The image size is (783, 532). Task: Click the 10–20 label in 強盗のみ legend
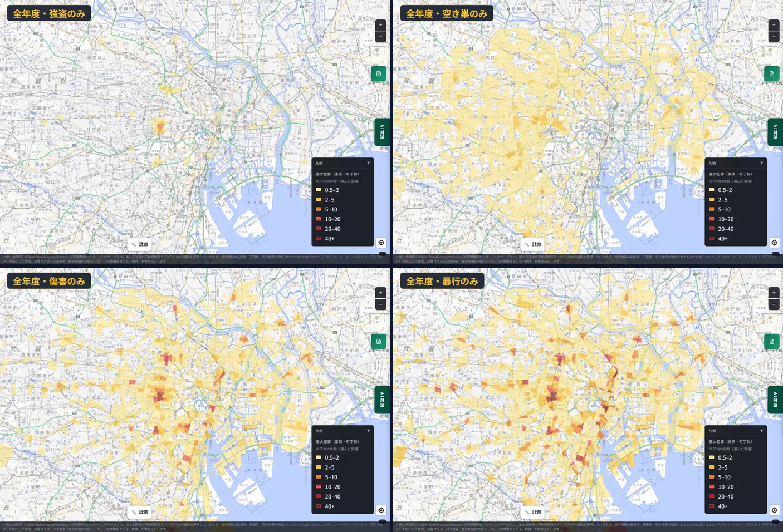[x=332, y=219]
